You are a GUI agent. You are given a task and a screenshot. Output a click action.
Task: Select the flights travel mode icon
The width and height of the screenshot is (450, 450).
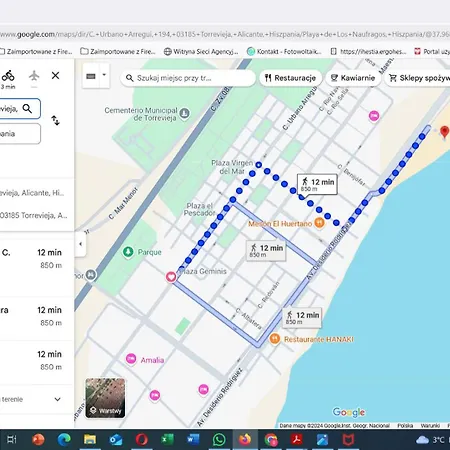(x=34, y=76)
